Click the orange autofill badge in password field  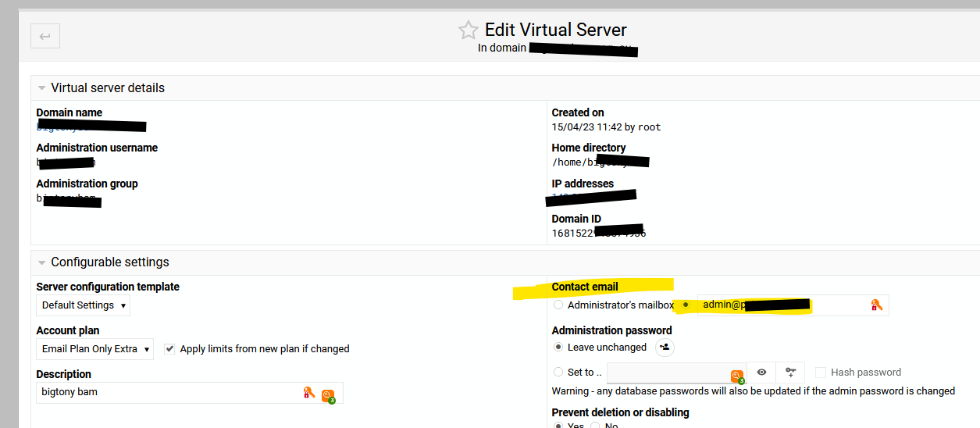(x=736, y=376)
